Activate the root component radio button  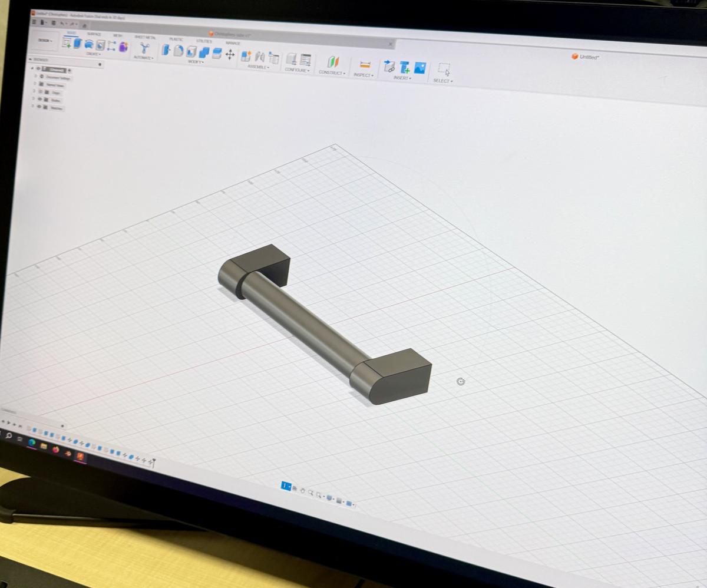(x=70, y=70)
